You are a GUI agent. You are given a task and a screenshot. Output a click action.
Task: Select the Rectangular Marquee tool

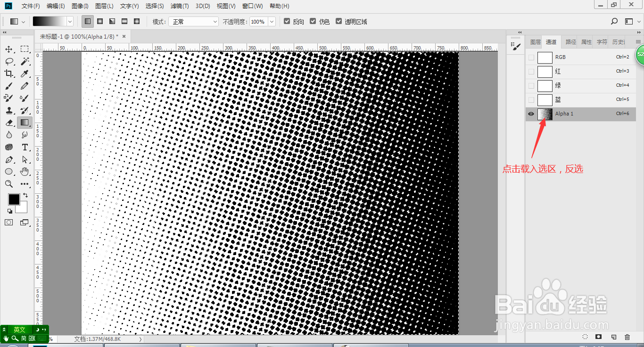[x=25, y=49]
